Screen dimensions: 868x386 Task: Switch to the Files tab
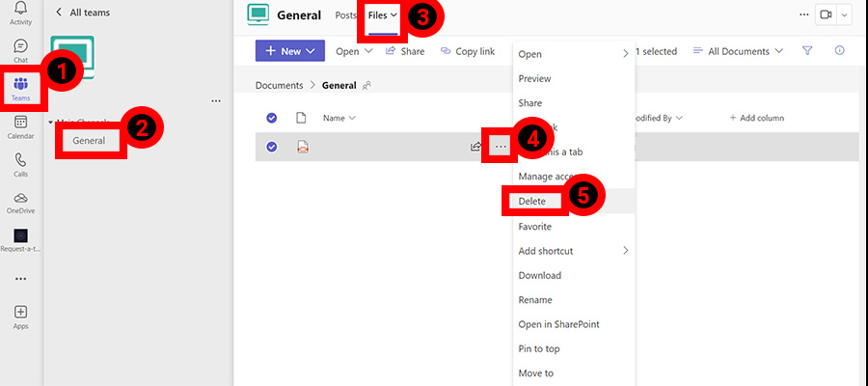[382, 15]
